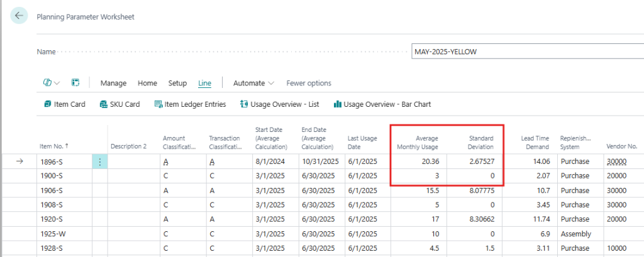Select the Line tab
Viewport: 644px width, 257px height.
(204, 83)
